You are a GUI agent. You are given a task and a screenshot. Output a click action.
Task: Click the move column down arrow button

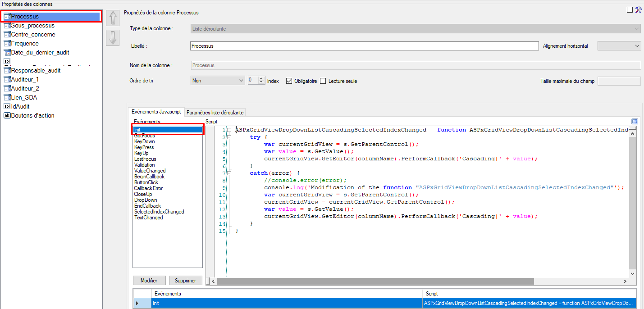point(112,38)
